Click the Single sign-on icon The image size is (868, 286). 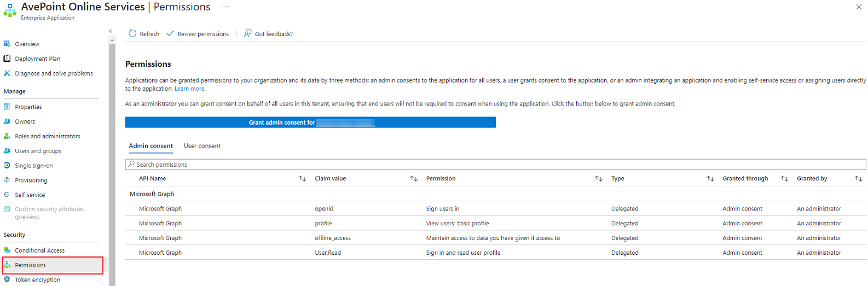point(7,165)
